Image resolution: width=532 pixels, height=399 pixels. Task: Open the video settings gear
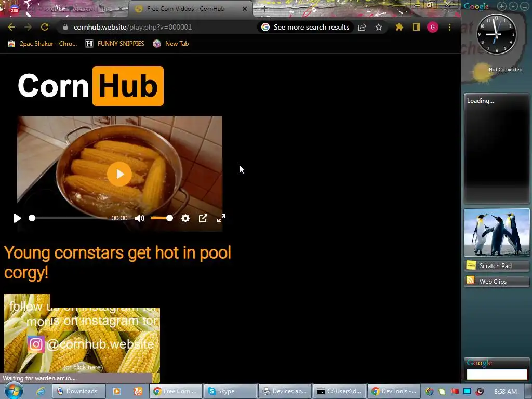click(185, 218)
